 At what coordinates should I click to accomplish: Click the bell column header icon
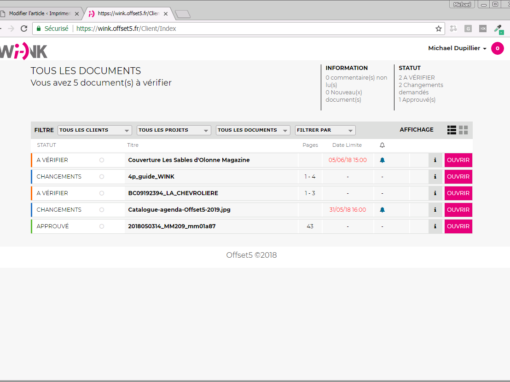coord(382,145)
